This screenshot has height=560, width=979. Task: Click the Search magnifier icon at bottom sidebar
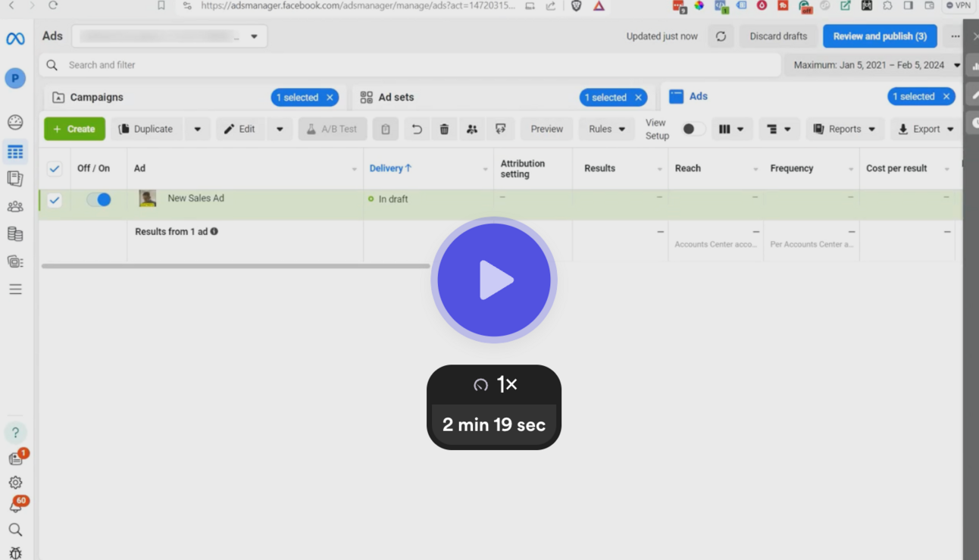[x=15, y=529]
